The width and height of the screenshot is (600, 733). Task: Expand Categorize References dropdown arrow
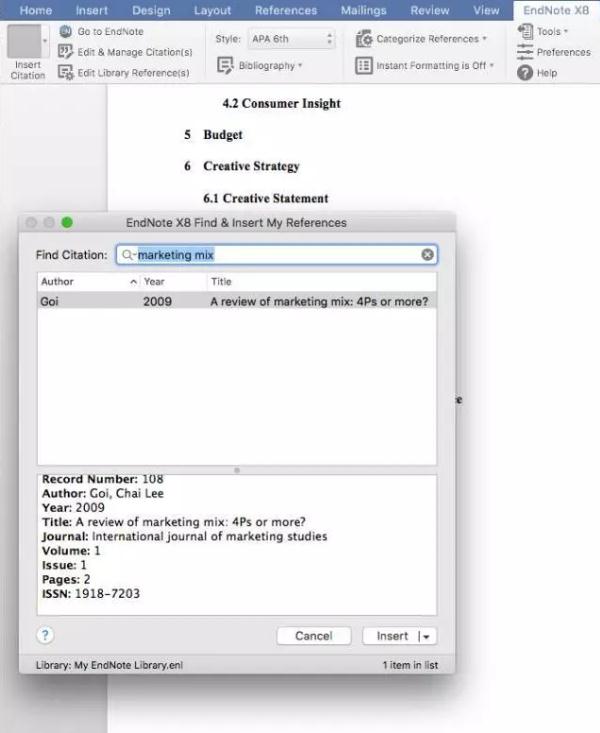tap(484, 38)
